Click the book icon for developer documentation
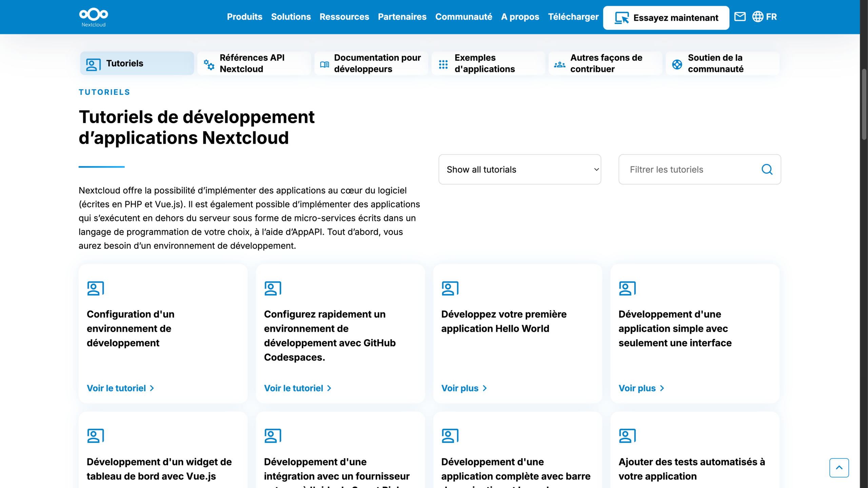868x488 pixels. (x=324, y=64)
